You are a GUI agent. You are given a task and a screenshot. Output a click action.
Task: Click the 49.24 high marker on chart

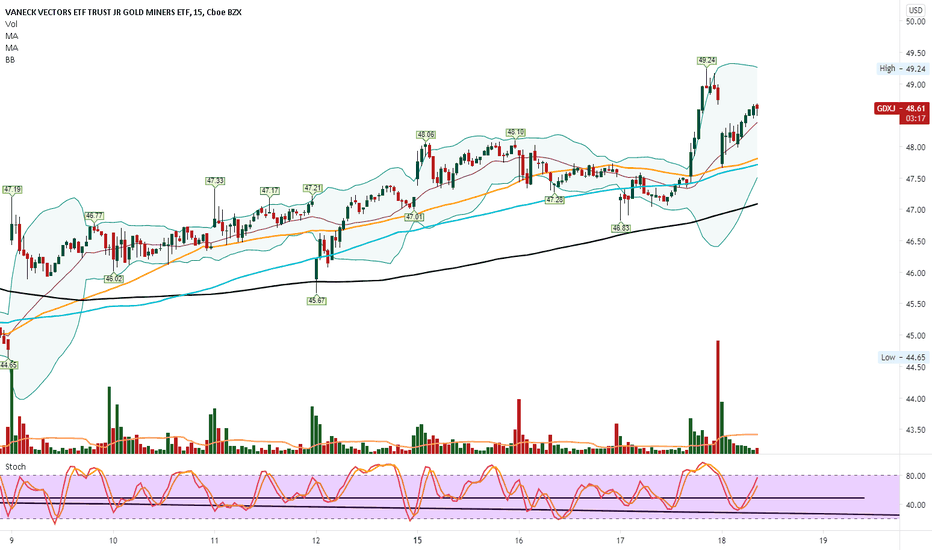coord(707,60)
